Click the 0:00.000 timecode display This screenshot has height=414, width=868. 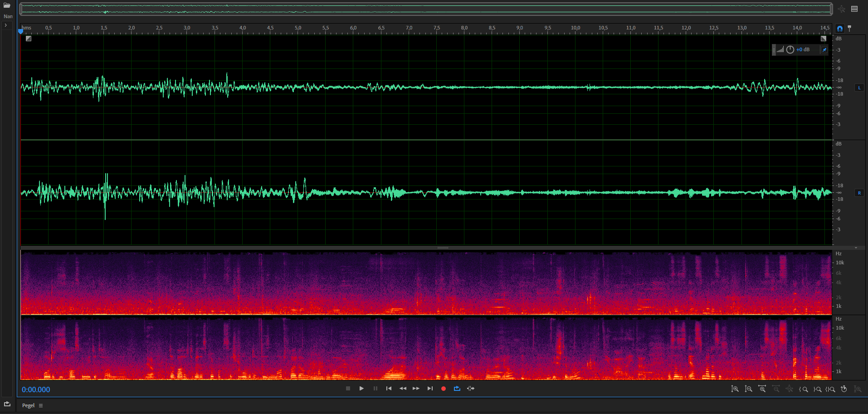pos(36,390)
